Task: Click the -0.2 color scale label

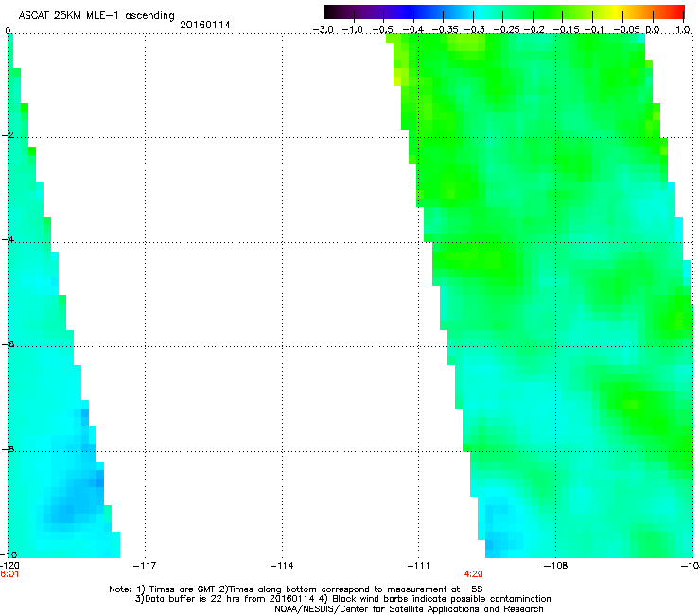Action: (534, 30)
